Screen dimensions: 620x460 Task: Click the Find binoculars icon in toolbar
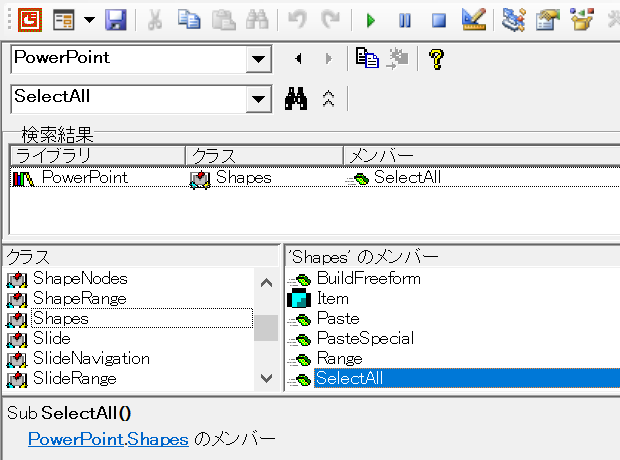tap(257, 19)
